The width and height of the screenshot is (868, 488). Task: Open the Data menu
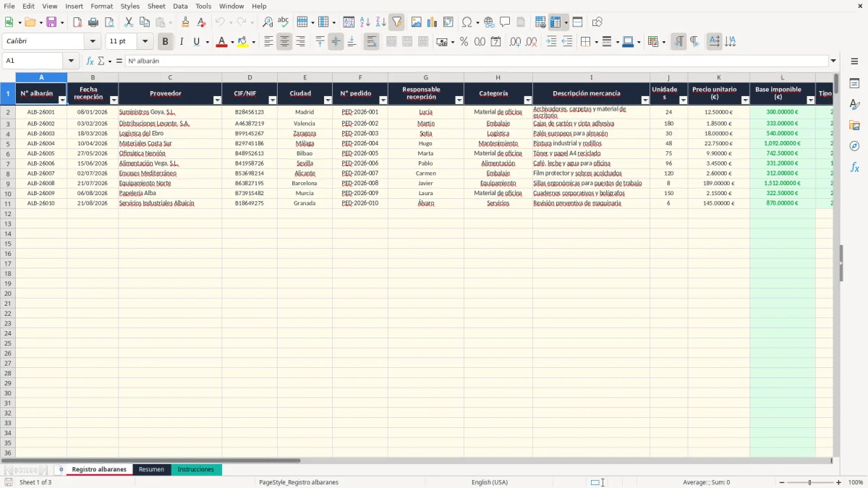coord(180,6)
